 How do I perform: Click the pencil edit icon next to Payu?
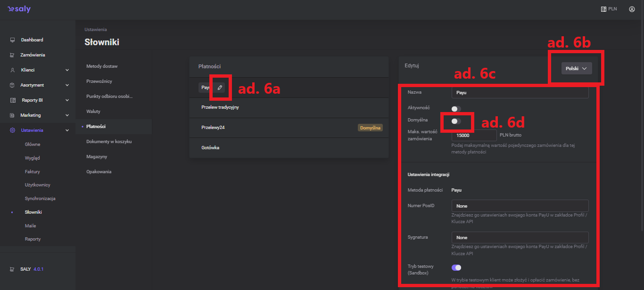point(220,88)
